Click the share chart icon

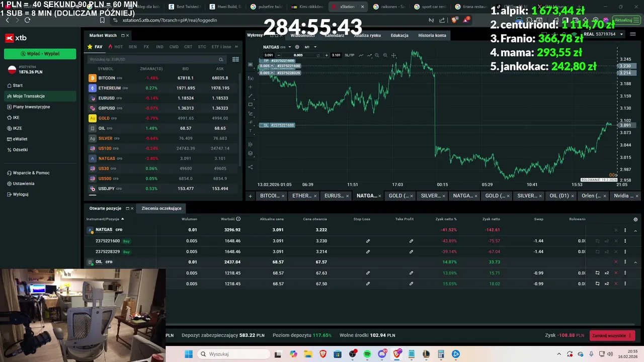click(251, 167)
